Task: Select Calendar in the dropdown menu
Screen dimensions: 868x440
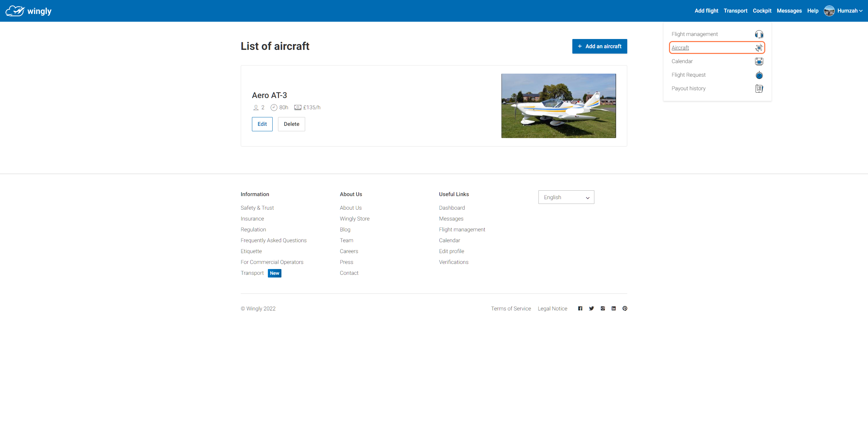Action: tap(717, 61)
